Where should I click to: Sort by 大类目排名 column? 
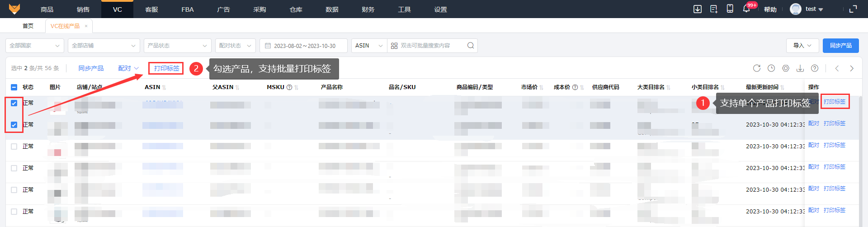click(668, 87)
